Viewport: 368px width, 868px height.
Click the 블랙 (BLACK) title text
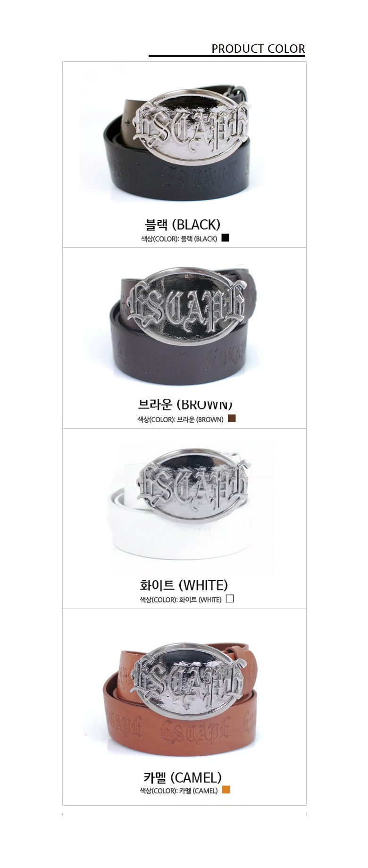click(x=183, y=225)
